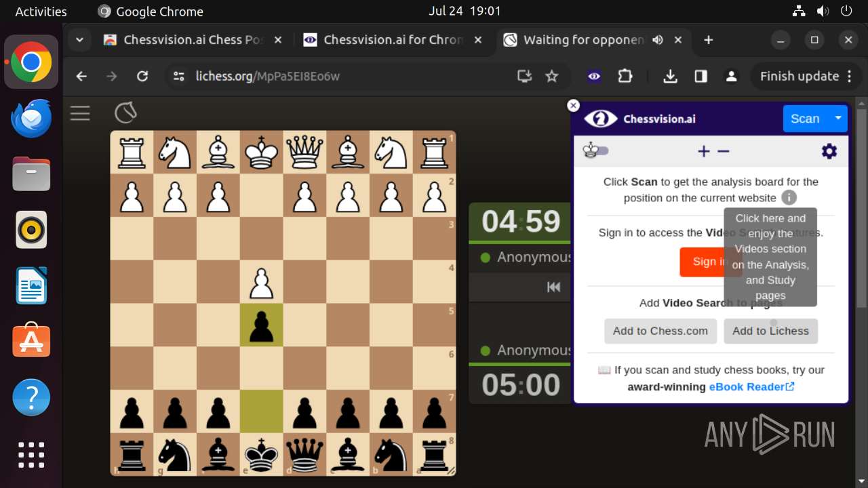The image size is (868, 488).
Task: Open LibreOffice Writer from dock
Action: tap(31, 285)
